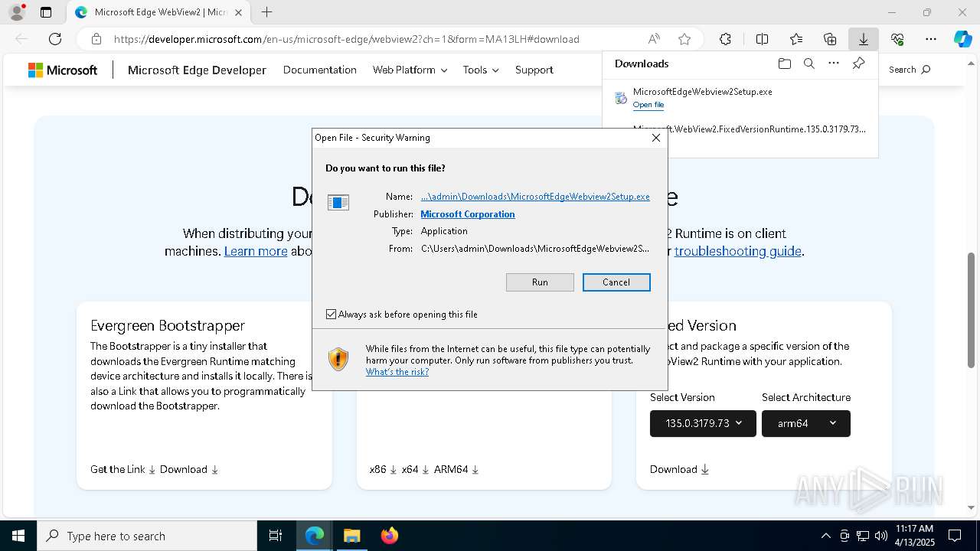
Task: Open downloads folder icon in Downloads panel
Action: pyautogui.click(x=784, y=64)
